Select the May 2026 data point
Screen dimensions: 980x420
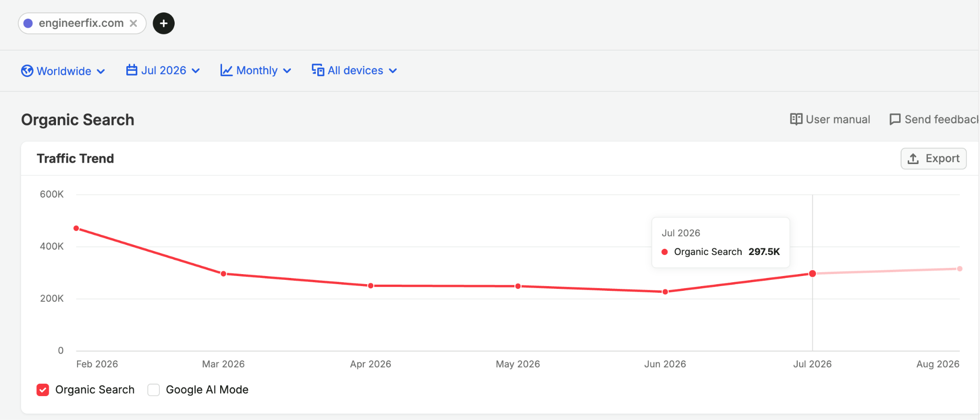pyautogui.click(x=518, y=286)
